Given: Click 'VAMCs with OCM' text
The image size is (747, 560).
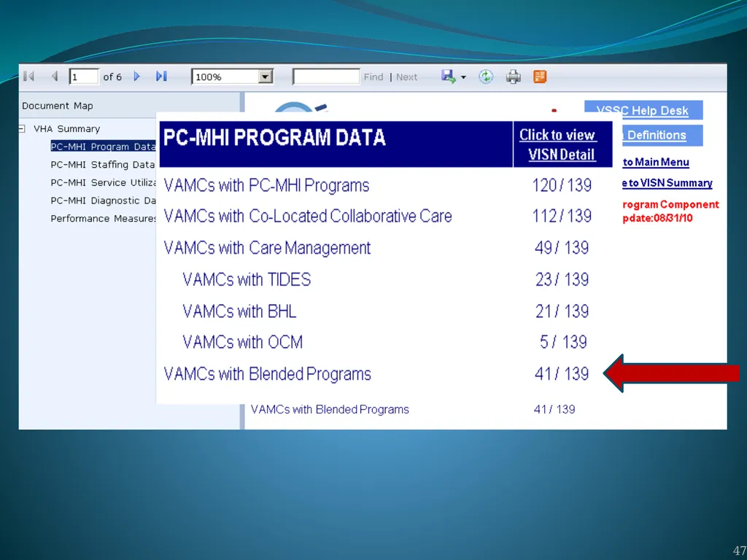Looking at the screenshot, I should pos(242,343).
